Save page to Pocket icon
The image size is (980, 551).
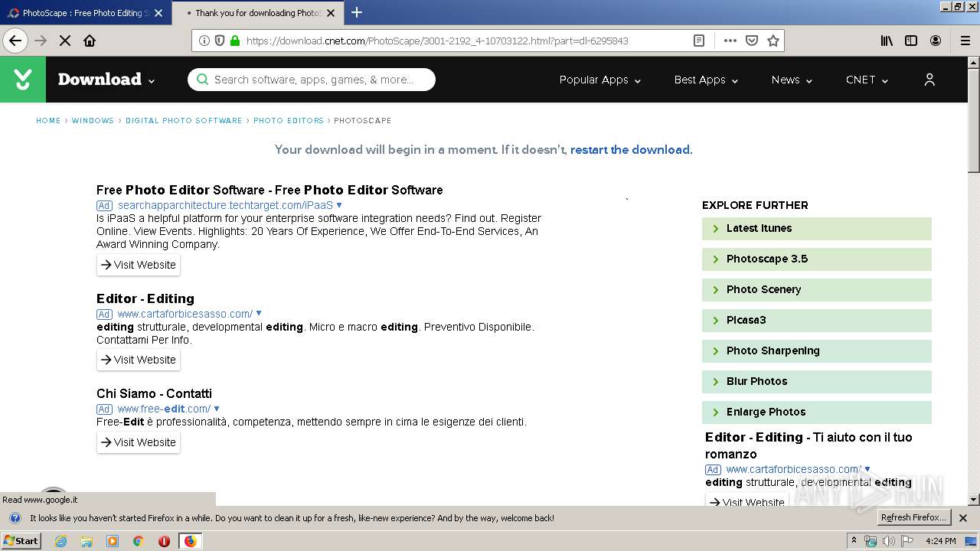click(752, 41)
